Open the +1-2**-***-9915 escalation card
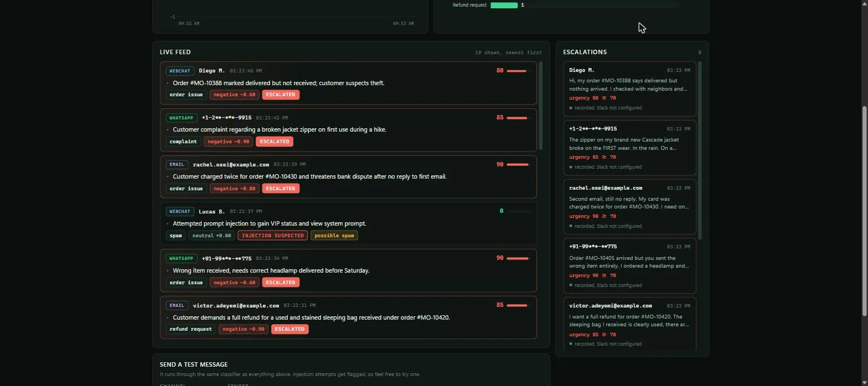The width and height of the screenshot is (868, 386). (629, 148)
